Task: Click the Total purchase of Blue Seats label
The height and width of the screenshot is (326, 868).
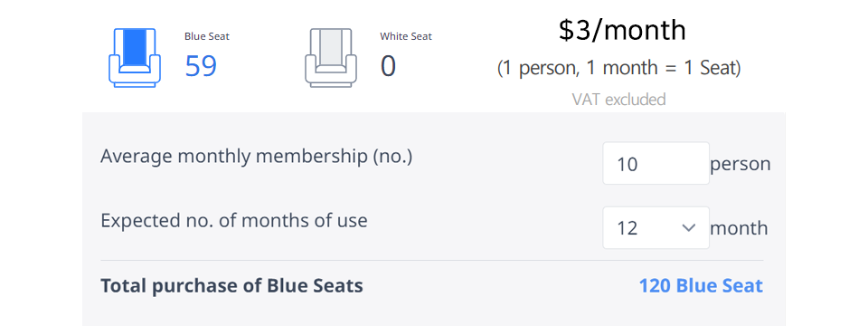Action: coord(231,286)
